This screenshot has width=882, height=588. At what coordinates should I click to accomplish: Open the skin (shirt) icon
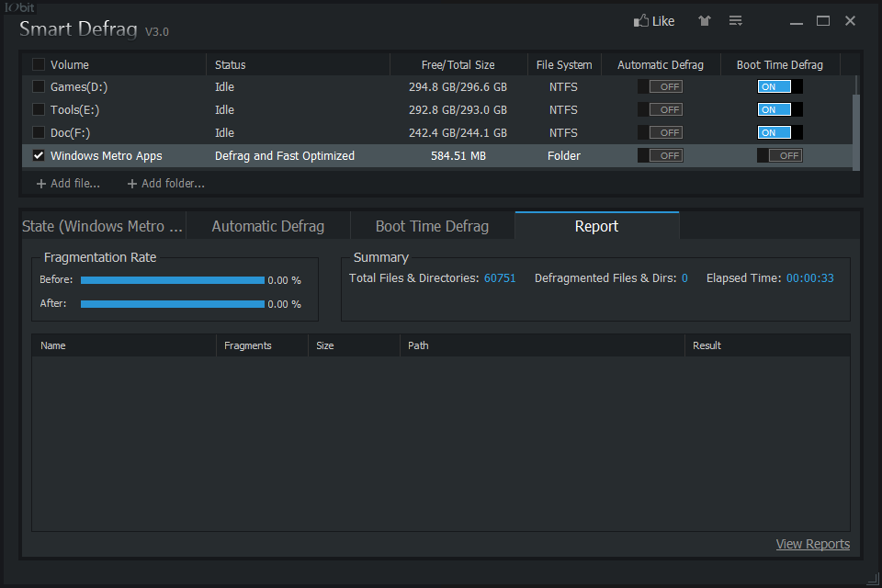(x=705, y=21)
